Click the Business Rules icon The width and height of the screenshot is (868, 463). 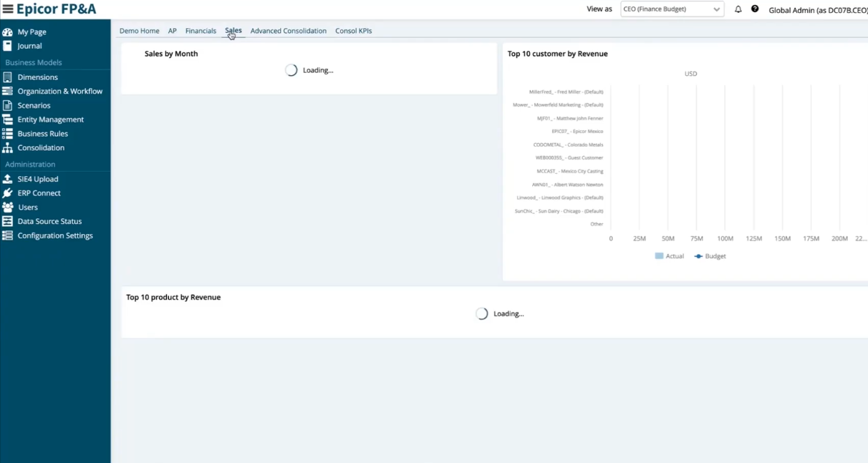(x=7, y=134)
